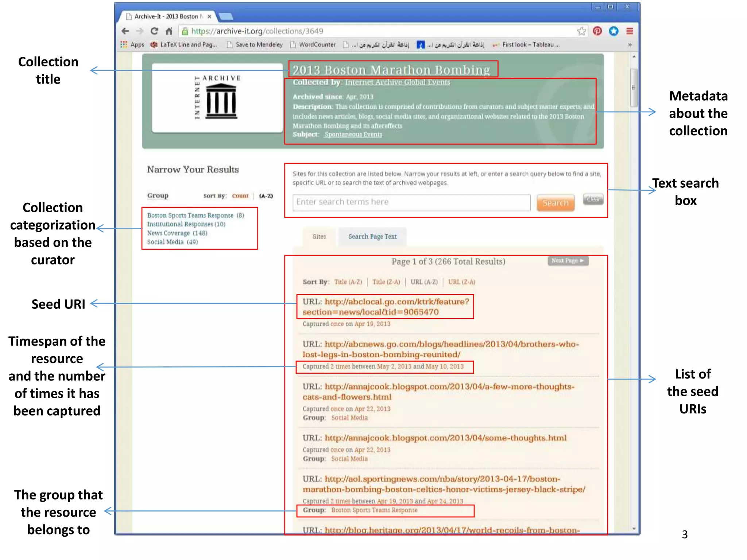
Task: Open a new browser tab
Action: (x=226, y=16)
